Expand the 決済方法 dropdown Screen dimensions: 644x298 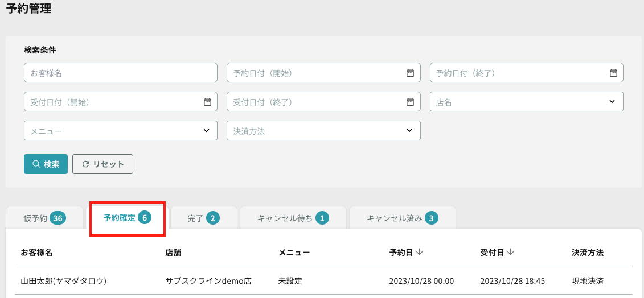(323, 131)
